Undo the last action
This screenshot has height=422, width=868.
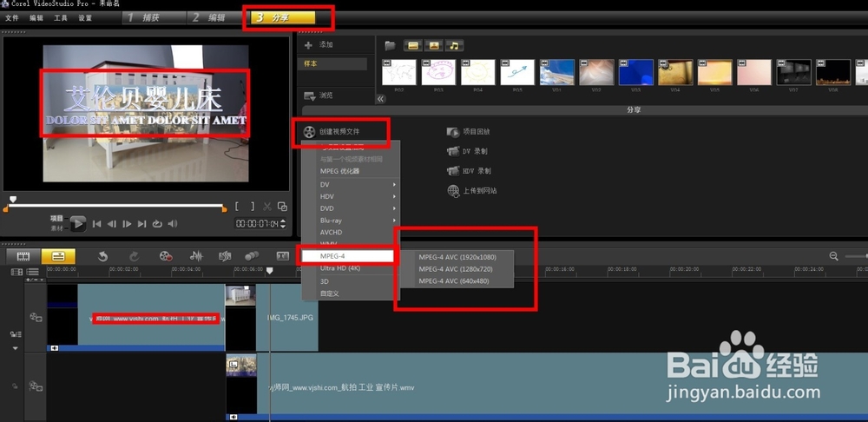click(102, 256)
